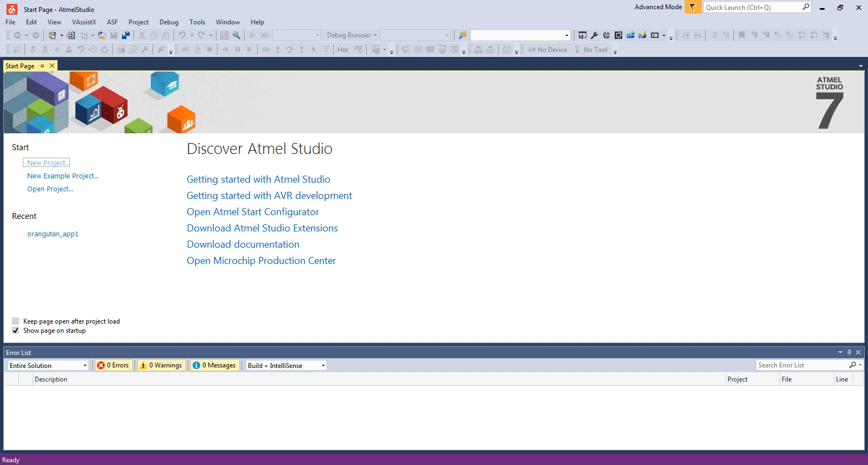Open the Tools menu
868x465 pixels.
[x=197, y=22]
